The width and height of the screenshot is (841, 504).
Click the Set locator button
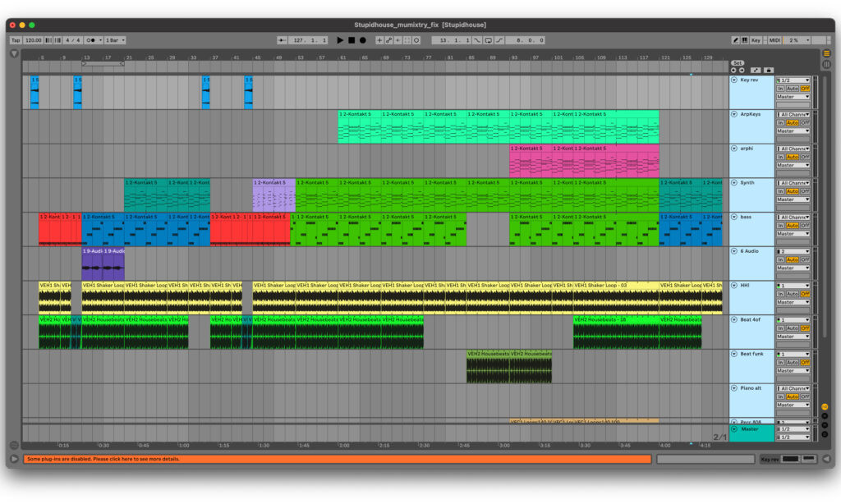738,63
